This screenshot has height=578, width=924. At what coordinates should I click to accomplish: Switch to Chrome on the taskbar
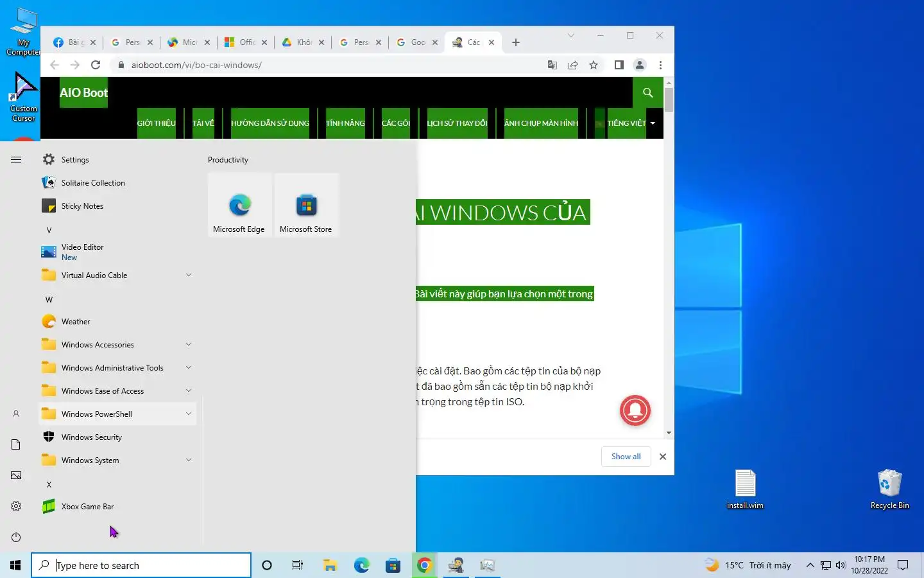424,565
